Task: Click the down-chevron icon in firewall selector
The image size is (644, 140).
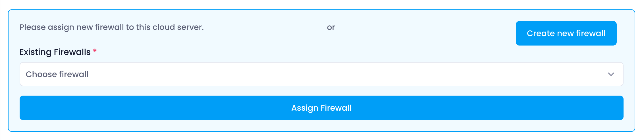Action: 611,74
